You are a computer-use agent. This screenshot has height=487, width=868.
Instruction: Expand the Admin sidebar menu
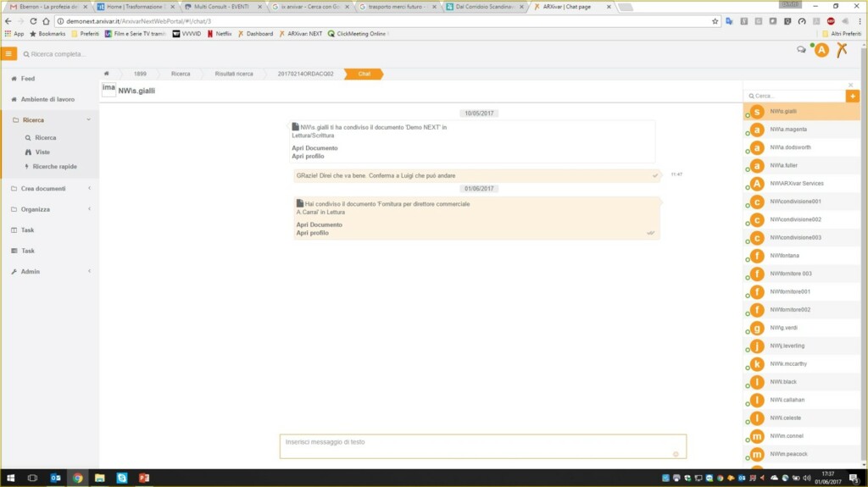(x=89, y=272)
